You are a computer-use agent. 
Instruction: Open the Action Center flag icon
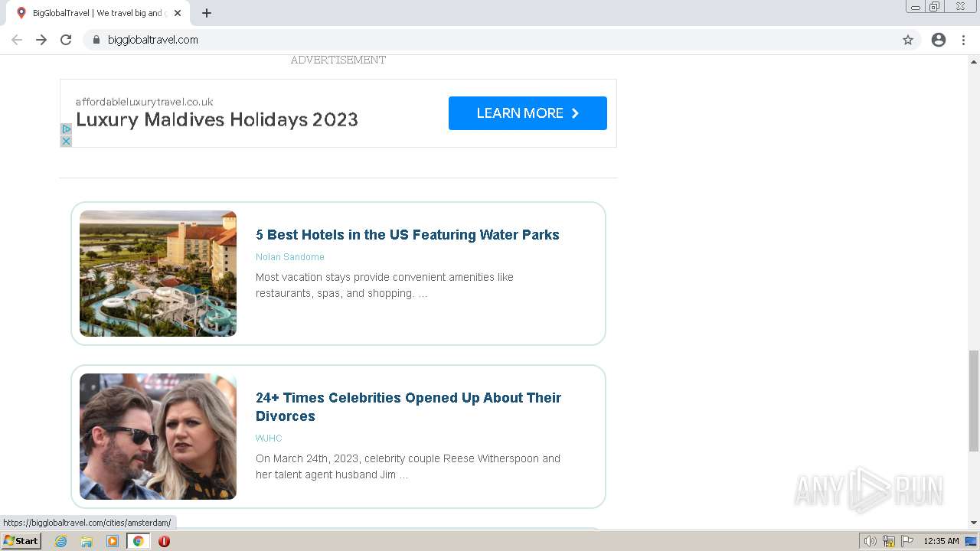click(x=907, y=541)
